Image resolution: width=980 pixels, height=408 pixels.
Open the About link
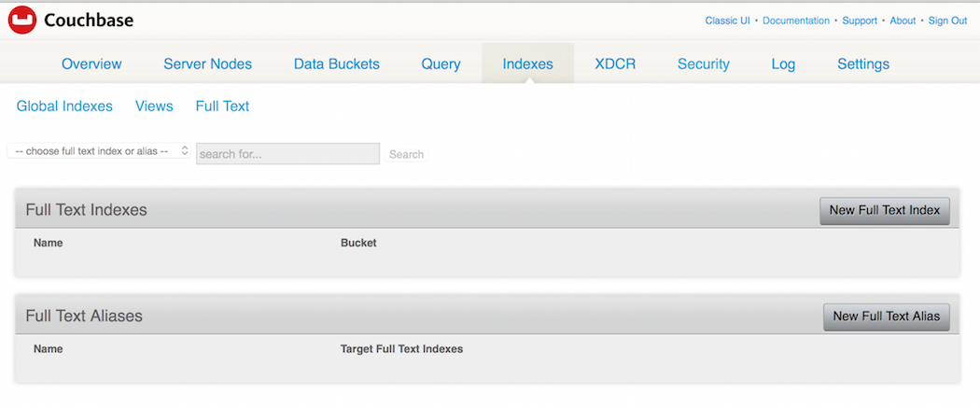[903, 21]
